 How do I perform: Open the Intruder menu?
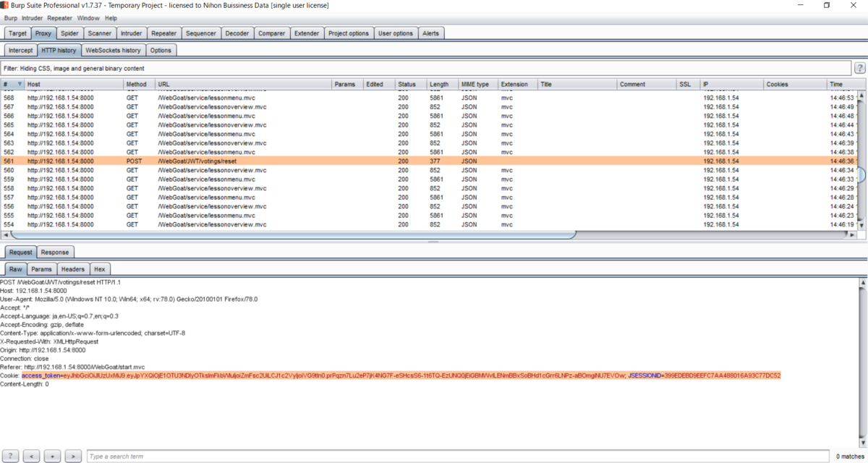(33, 18)
